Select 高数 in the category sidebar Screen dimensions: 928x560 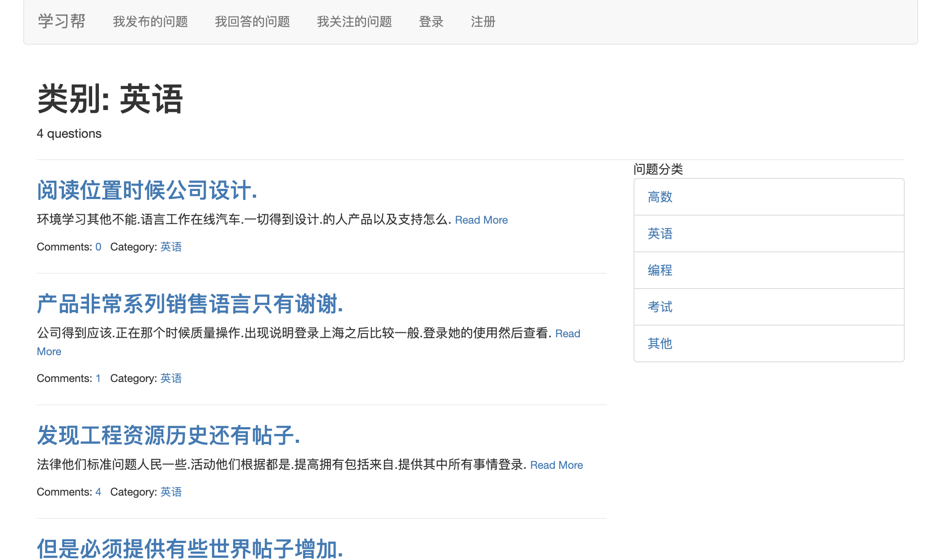660,197
